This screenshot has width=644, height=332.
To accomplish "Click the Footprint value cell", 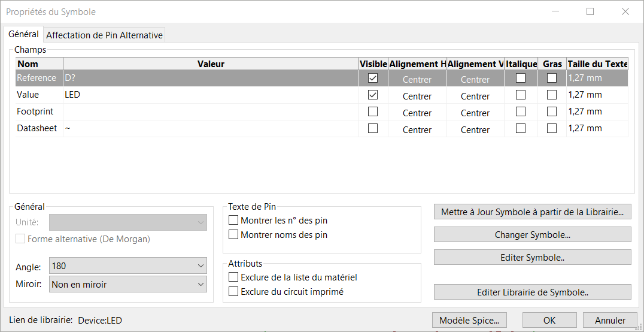I will (209, 111).
